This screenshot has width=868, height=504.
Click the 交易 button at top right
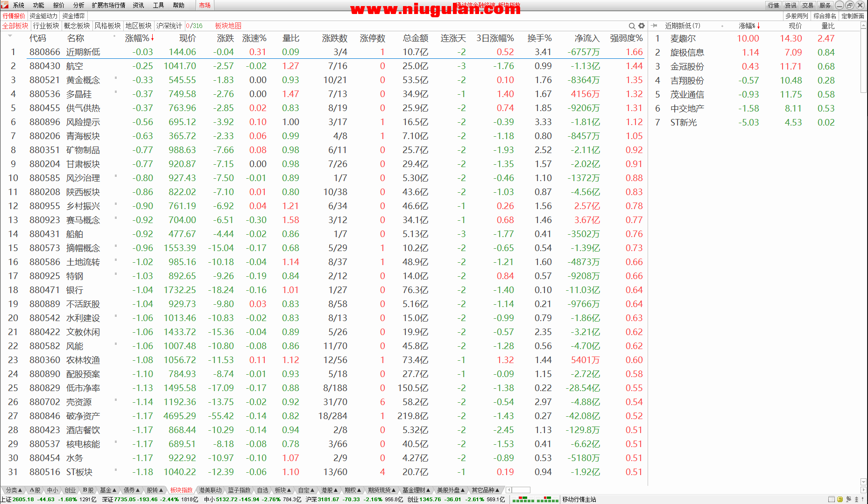[x=808, y=5]
